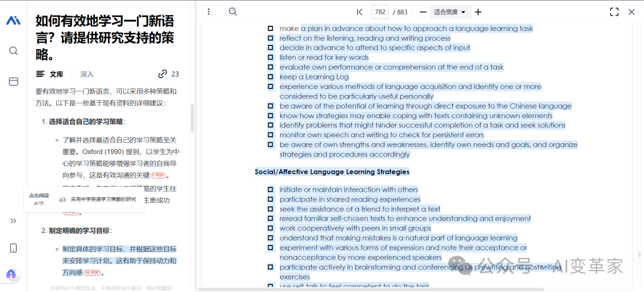Click the page number field showing 782
644x292 pixels.
(x=380, y=12)
